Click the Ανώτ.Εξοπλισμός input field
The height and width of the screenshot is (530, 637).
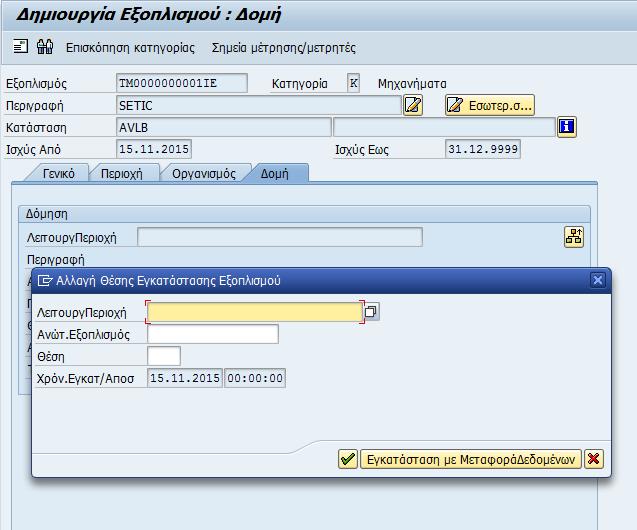[x=213, y=334]
